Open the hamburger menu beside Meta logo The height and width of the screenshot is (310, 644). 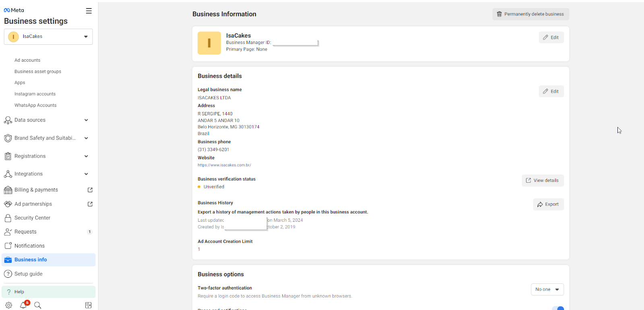89,11
